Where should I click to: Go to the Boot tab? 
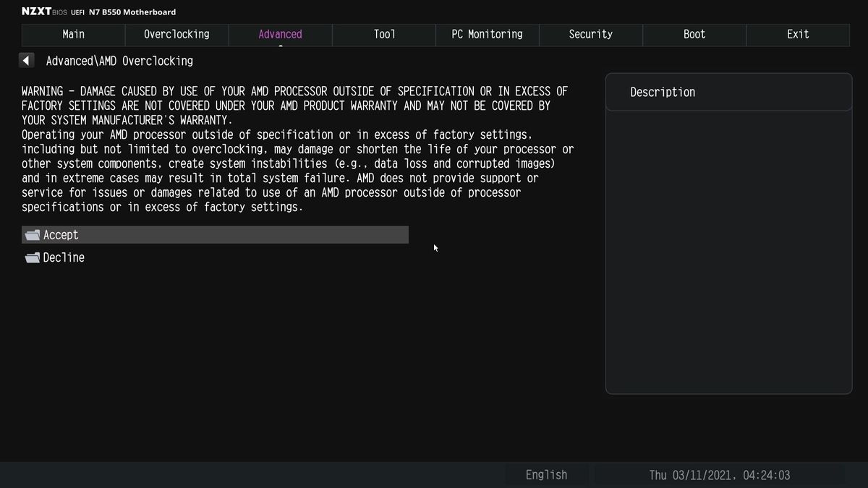[694, 35]
